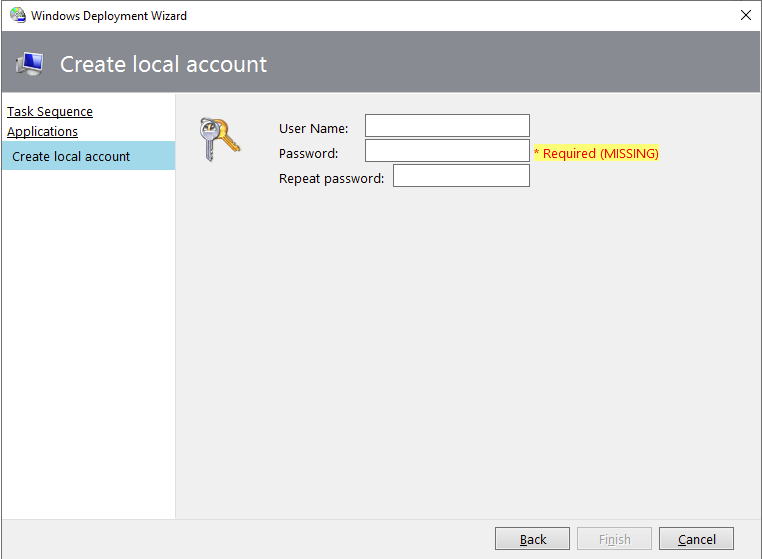Go to the Task Sequence step
Screen dimensions: 762x559
(50, 112)
